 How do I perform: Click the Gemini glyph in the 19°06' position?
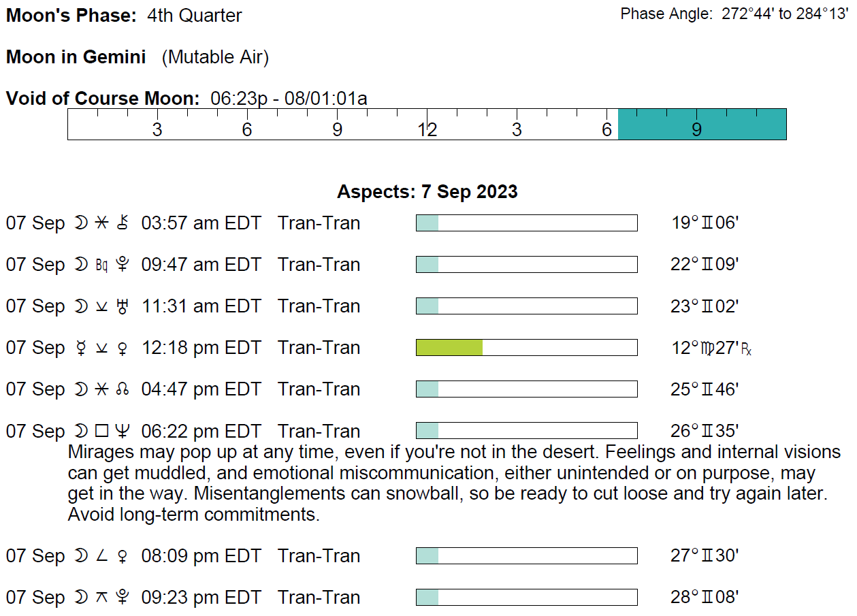[x=707, y=223]
